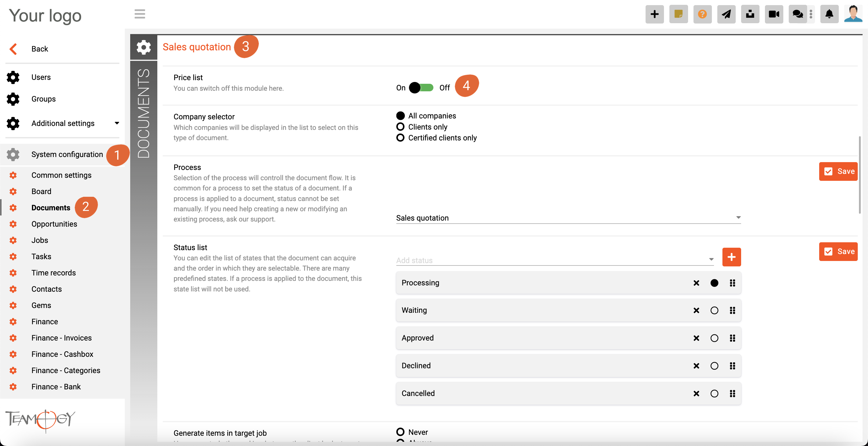Start video call via camera icon
Viewport: 868px width, 446px height.
point(774,14)
